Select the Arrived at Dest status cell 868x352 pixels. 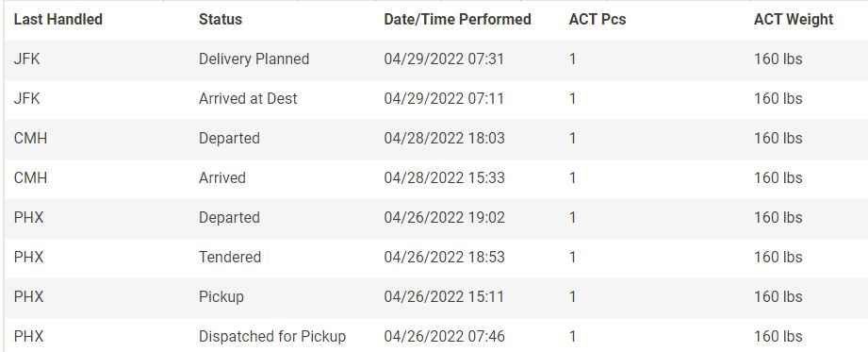pos(248,99)
